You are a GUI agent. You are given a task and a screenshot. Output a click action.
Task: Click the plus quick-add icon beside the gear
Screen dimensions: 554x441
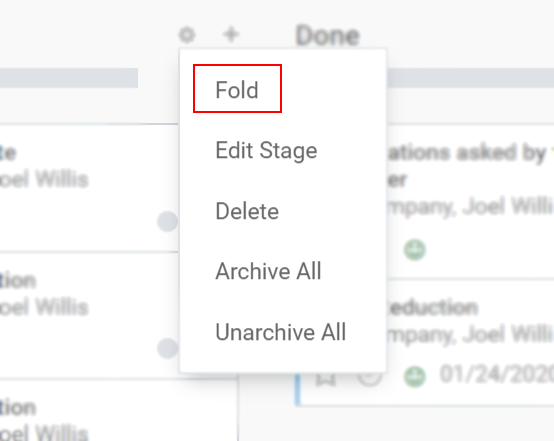pos(231,35)
